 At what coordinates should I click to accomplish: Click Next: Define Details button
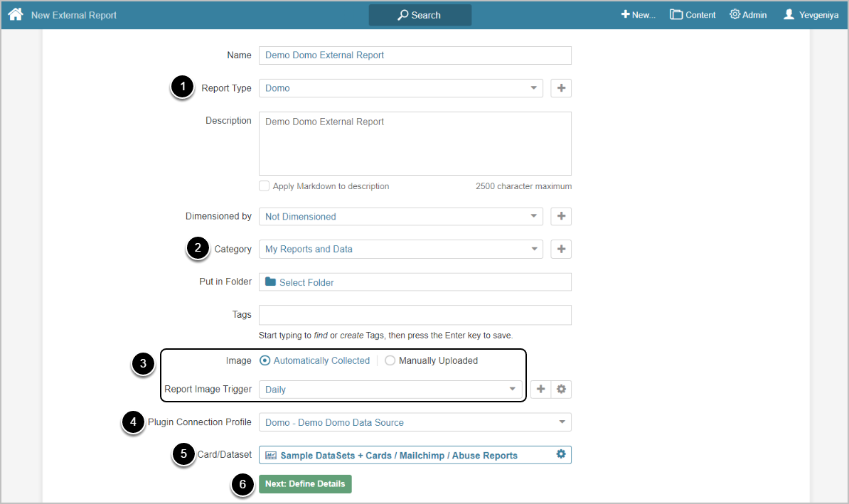tap(305, 484)
